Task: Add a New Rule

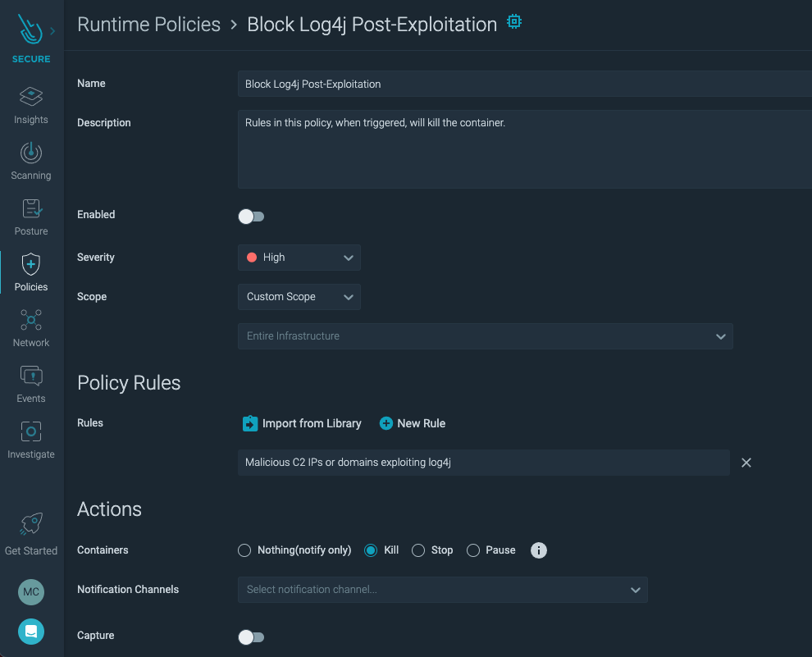Action: (x=413, y=423)
